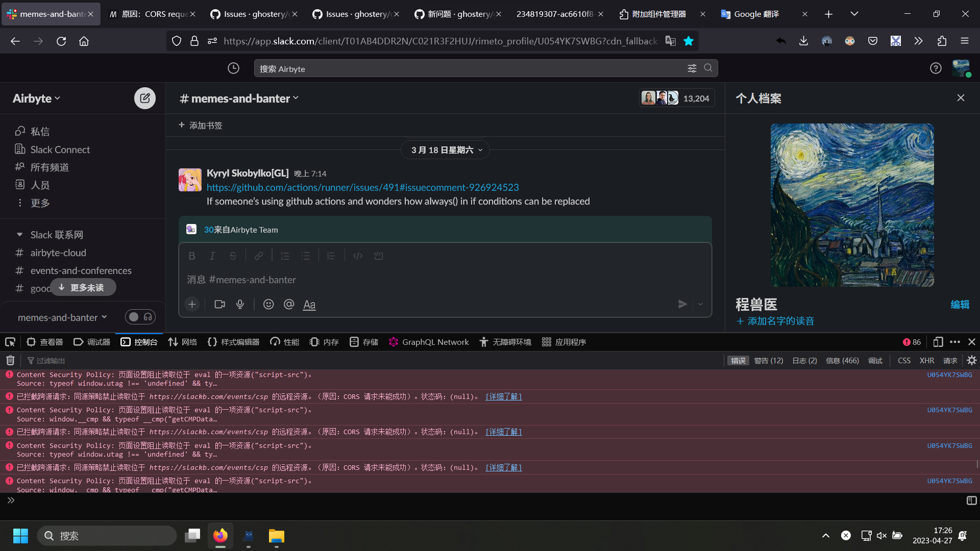
Task: Insert ordered list in composer
Action: pos(285,256)
